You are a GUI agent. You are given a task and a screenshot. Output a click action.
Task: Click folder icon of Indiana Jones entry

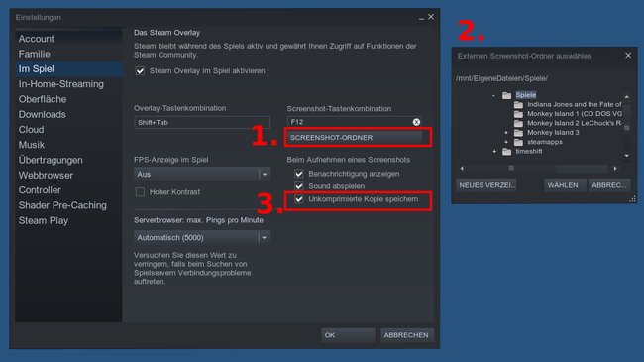click(518, 105)
